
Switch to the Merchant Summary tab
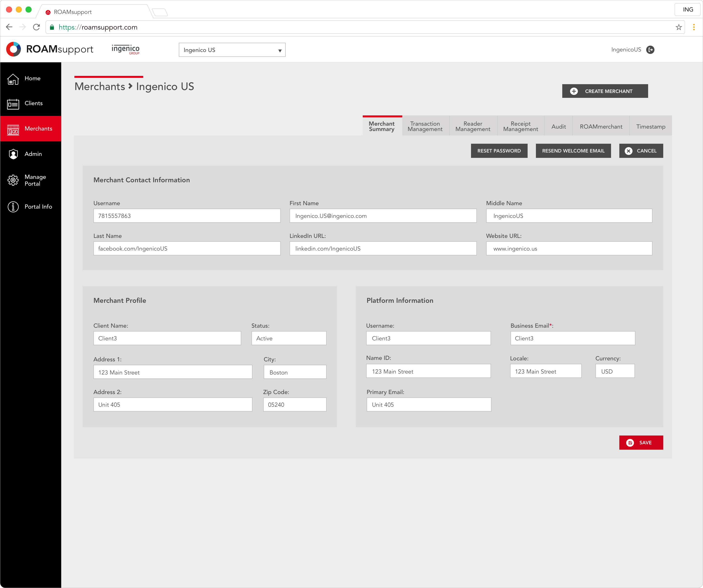(x=382, y=126)
